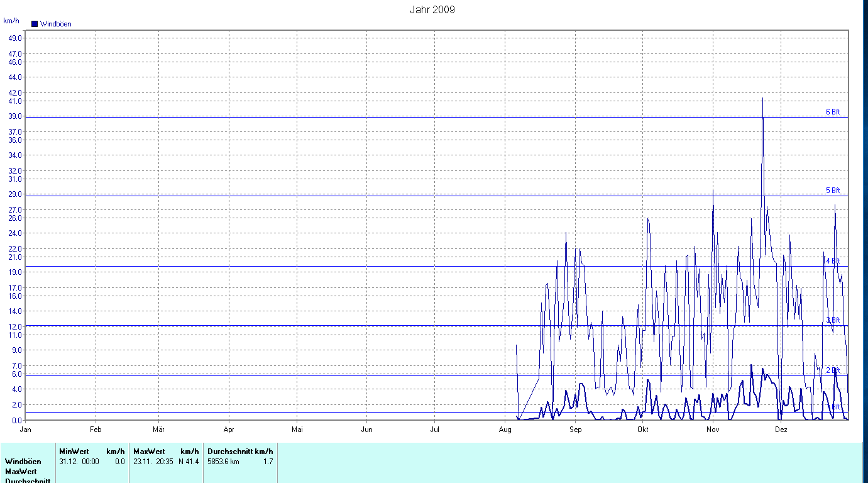Select the Windböen legend label above the chart
The width and height of the screenshot is (868, 483).
pyautogui.click(x=56, y=24)
